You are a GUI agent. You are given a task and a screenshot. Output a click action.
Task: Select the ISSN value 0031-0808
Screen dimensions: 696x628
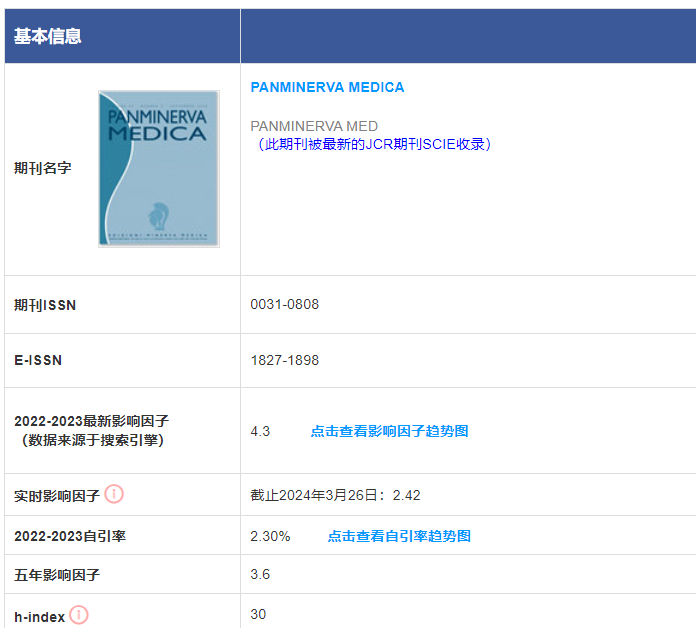pyautogui.click(x=285, y=304)
